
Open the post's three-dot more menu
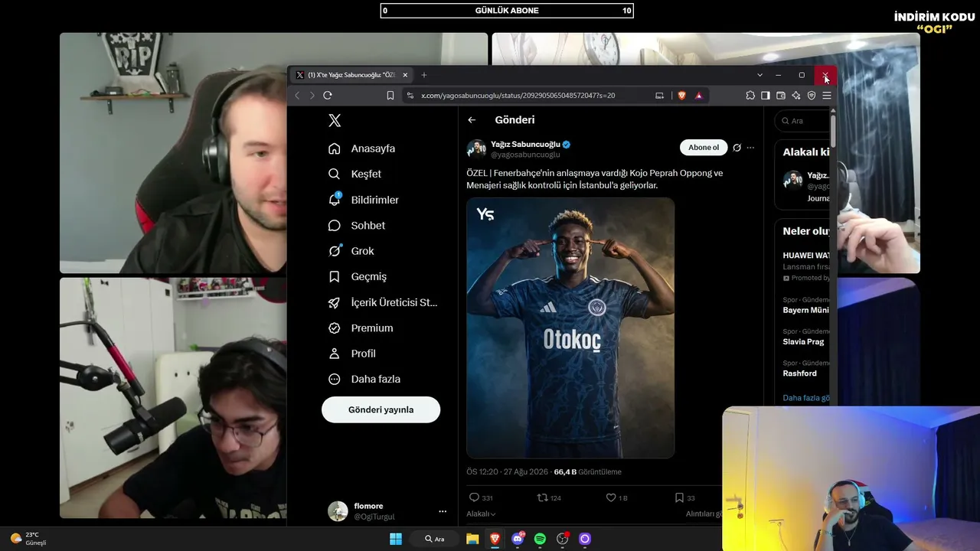pos(750,148)
